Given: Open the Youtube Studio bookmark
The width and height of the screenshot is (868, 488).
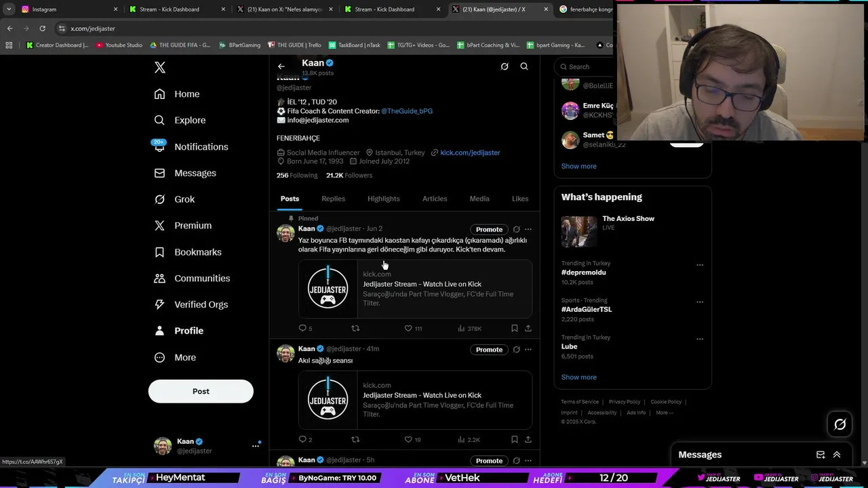Looking at the screenshot, I should coord(119,45).
